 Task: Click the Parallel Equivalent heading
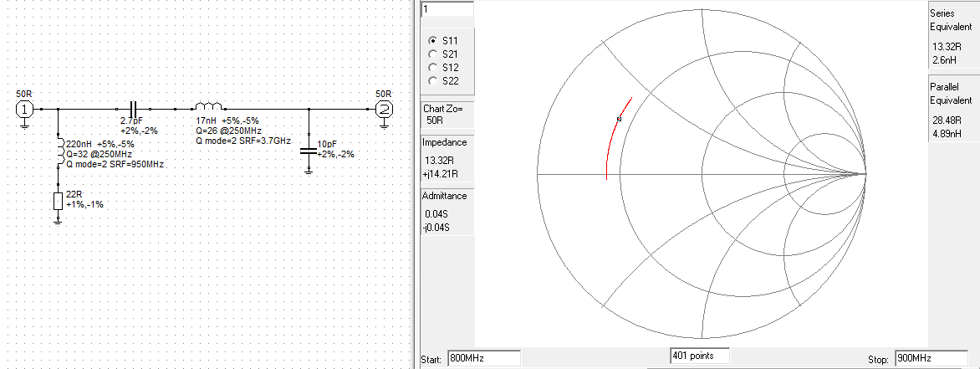(x=951, y=94)
